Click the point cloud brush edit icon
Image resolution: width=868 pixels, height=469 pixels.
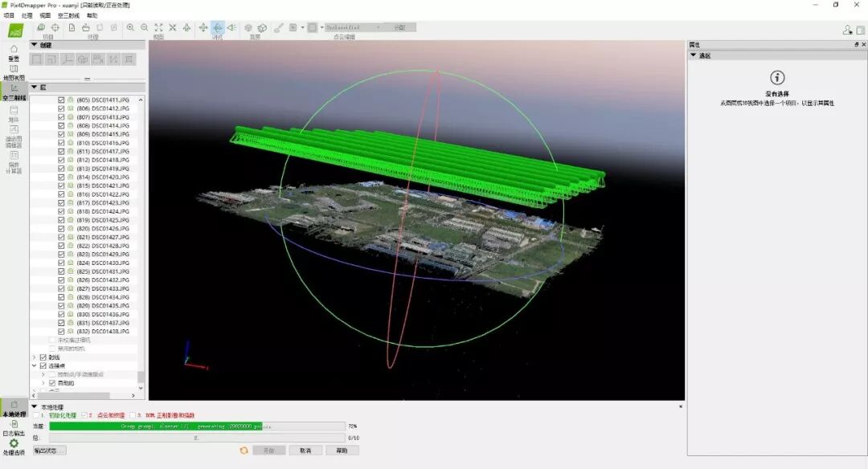click(x=278, y=27)
